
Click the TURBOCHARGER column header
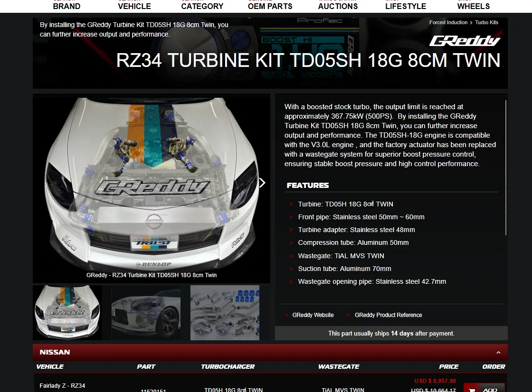228,366
